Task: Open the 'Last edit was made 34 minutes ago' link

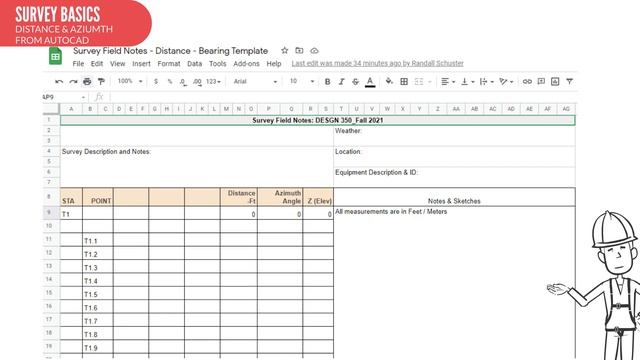Action: [x=378, y=63]
